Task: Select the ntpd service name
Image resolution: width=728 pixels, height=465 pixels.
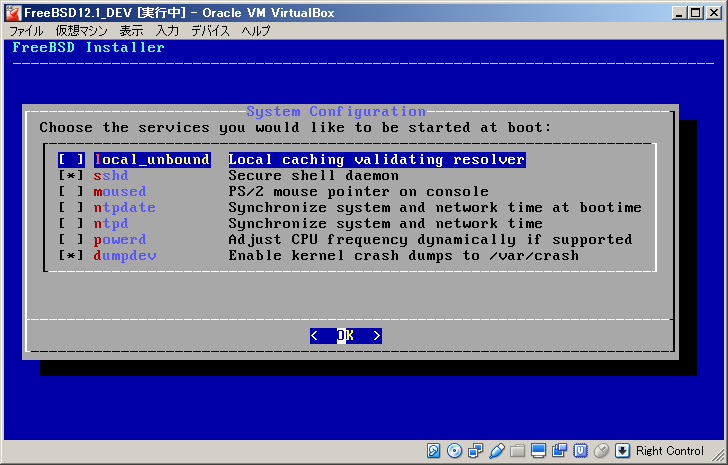Action: (111, 224)
